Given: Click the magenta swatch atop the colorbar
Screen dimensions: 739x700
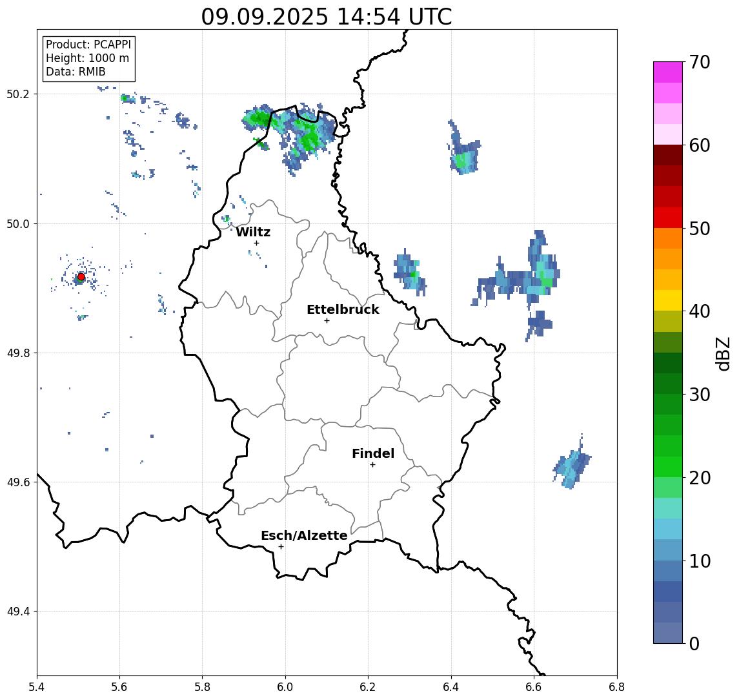Looking at the screenshot, I should (668, 72).
